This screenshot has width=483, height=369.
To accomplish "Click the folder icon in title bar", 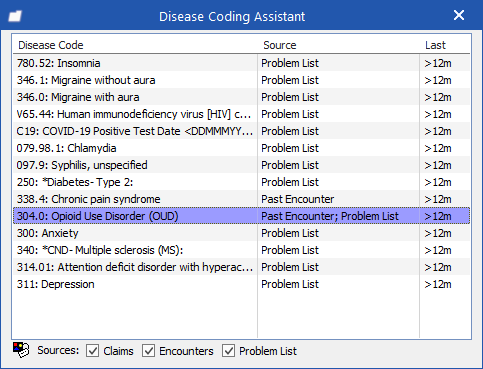I will (15, 16).
